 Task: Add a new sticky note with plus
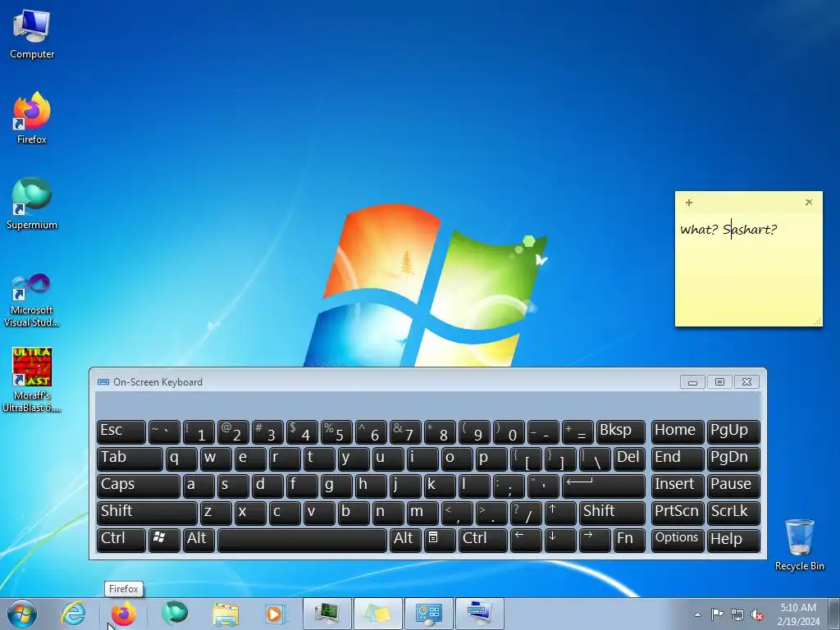tap(689, 203)
